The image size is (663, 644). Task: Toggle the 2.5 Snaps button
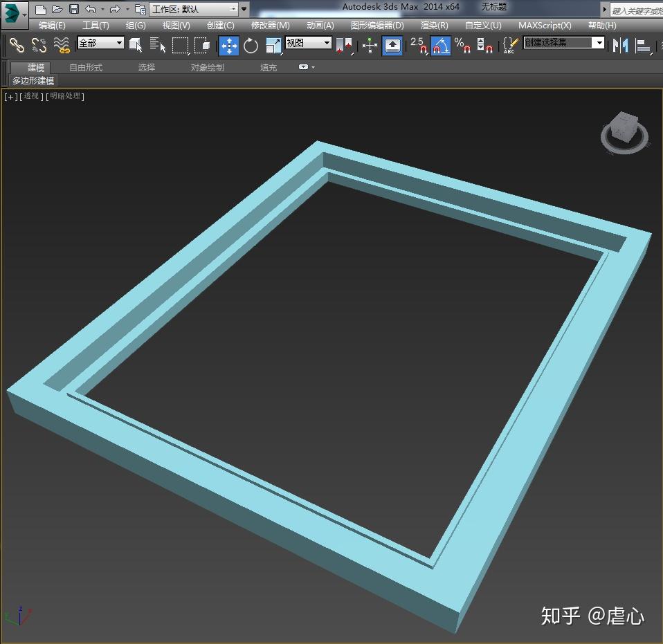(x=419, y=46)
